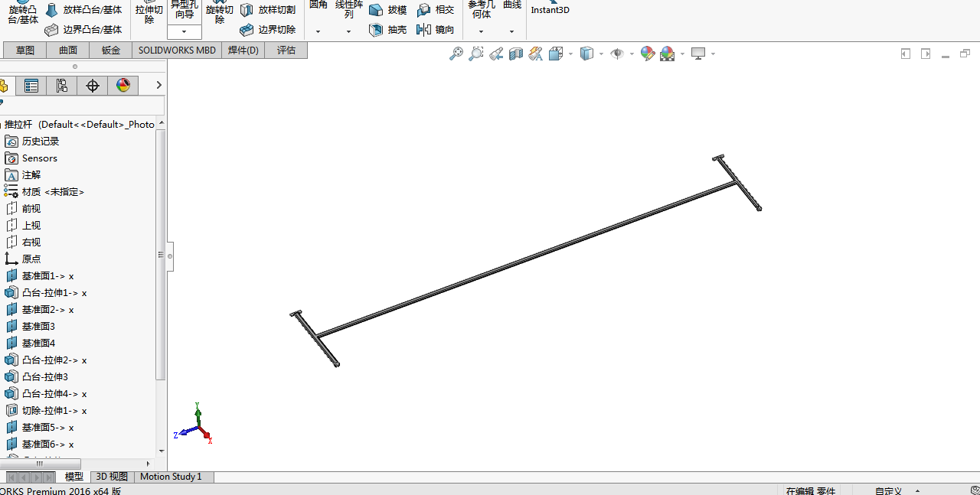The image size is (980, 495).
Task: Select the 前视 plane
Action: pos(23,209)
